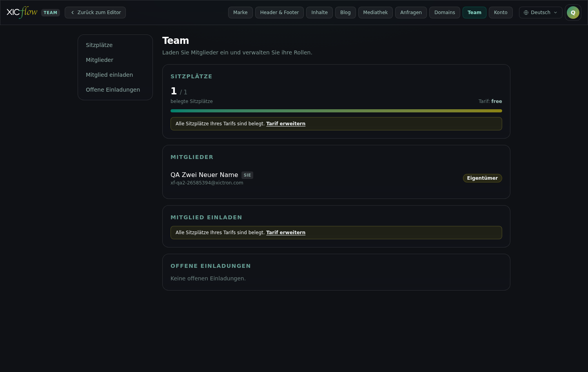Go to the Blog tab
Image resolution: width=588 pixels, height=372 pixels.
pyautogui.click(x=345, y=13)
